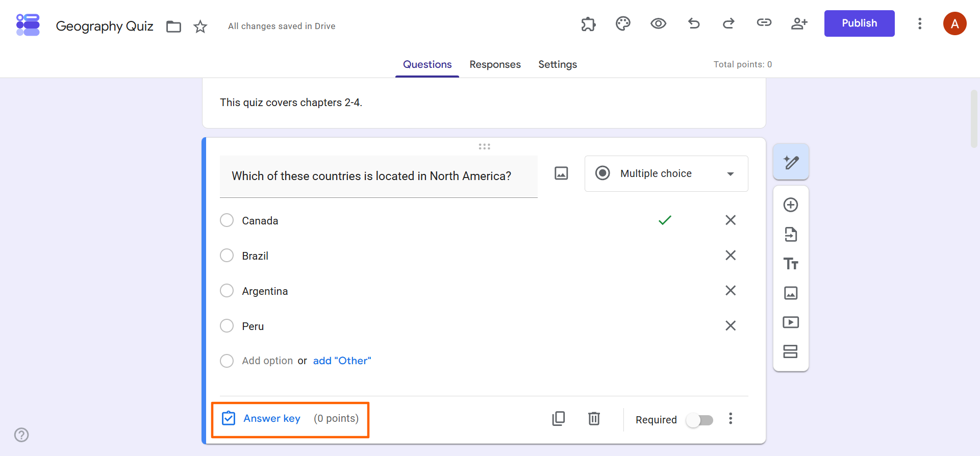
Task: Open the more options menu beside Publish
Action: click(x=920, y=23)
